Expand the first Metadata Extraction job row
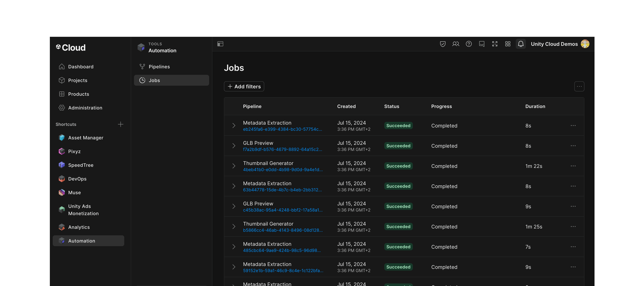The width and height of the screenshot is (644, 286). (x=234, y=126)
